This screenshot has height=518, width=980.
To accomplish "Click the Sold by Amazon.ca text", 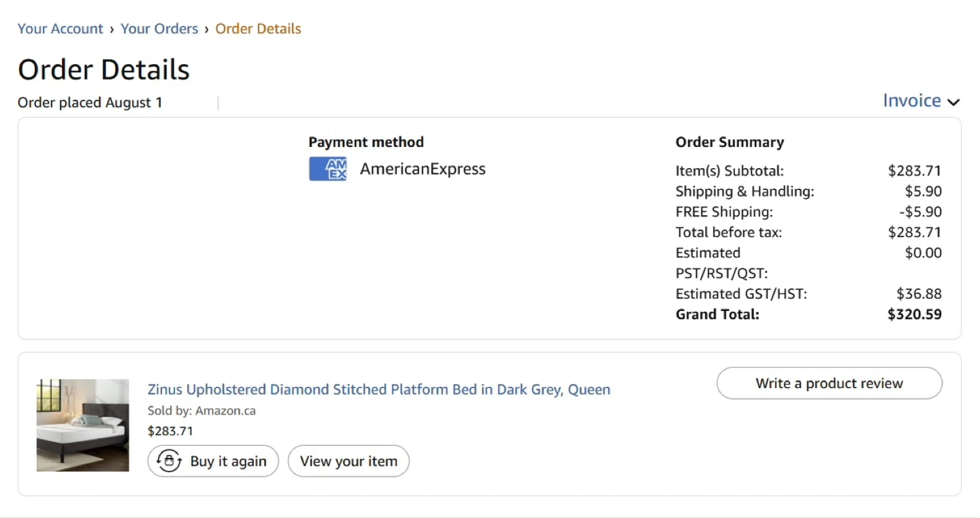I will (x=201, y=410).
